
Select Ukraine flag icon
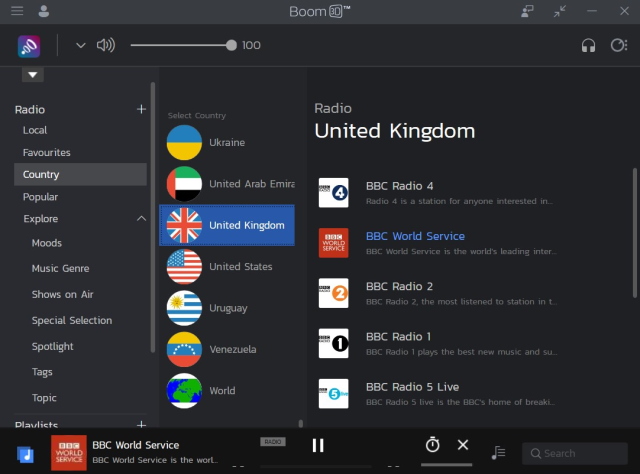point(184,142)
